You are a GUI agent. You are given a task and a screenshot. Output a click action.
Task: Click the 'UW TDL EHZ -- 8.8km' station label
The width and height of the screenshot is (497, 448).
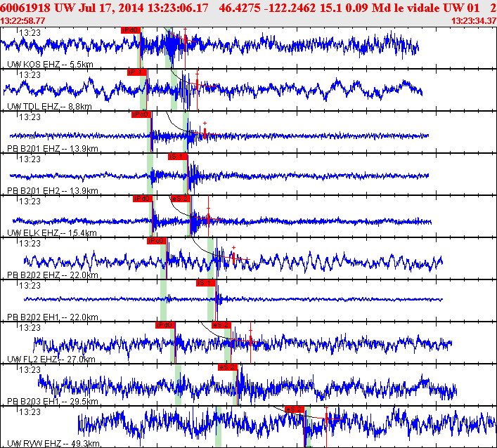(49, 106)
